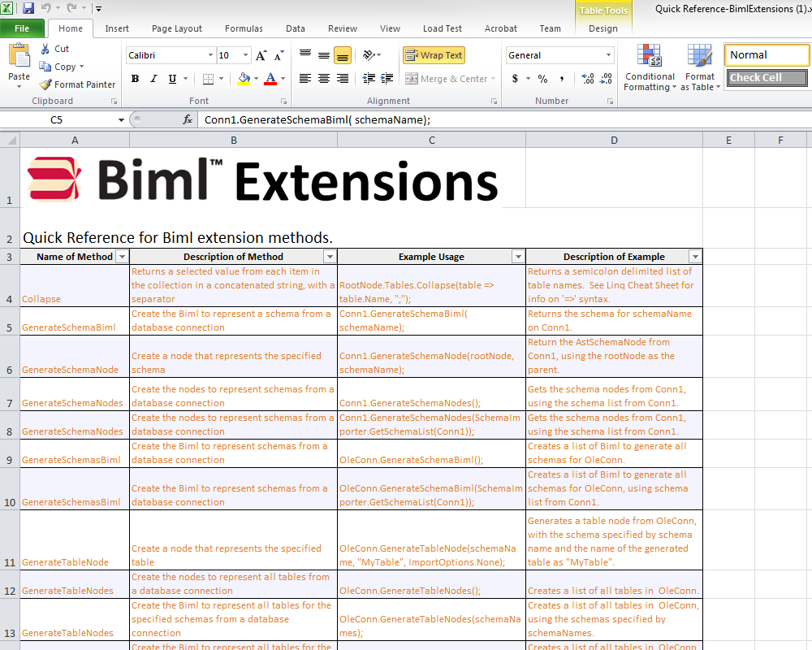Open the Font dialog box launcher
The image size is (812, 650).
[283, 101]
